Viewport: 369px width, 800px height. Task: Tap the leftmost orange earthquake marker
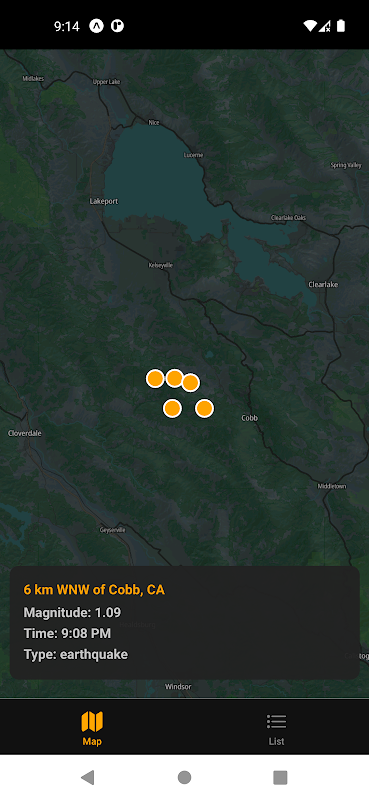[x=155, y=379]
